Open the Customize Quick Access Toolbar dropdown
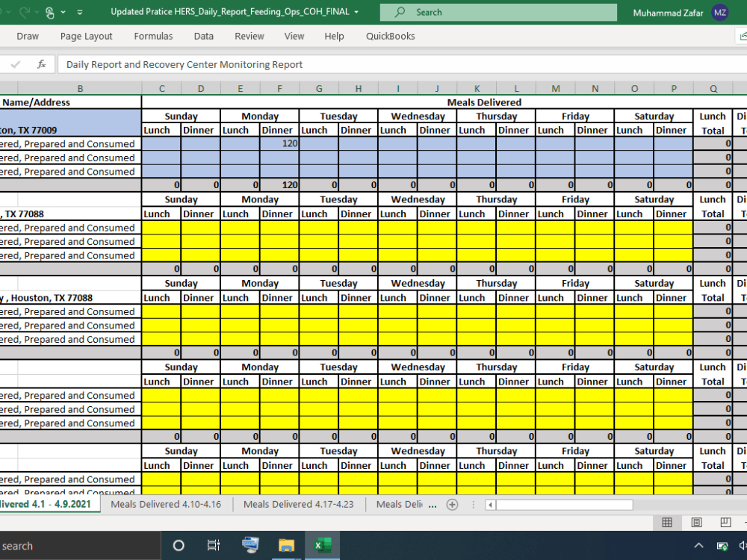The image size is (747, 560). tap(79, 12)
